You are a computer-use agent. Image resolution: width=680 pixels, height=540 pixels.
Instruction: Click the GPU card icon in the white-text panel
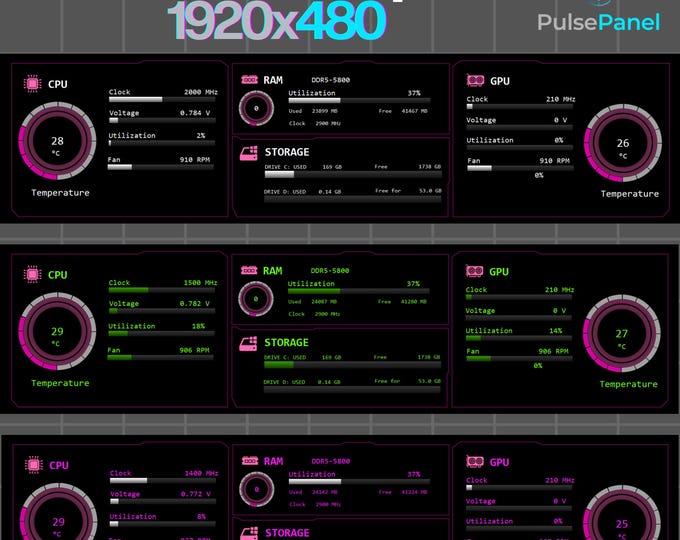pos(475,80)
